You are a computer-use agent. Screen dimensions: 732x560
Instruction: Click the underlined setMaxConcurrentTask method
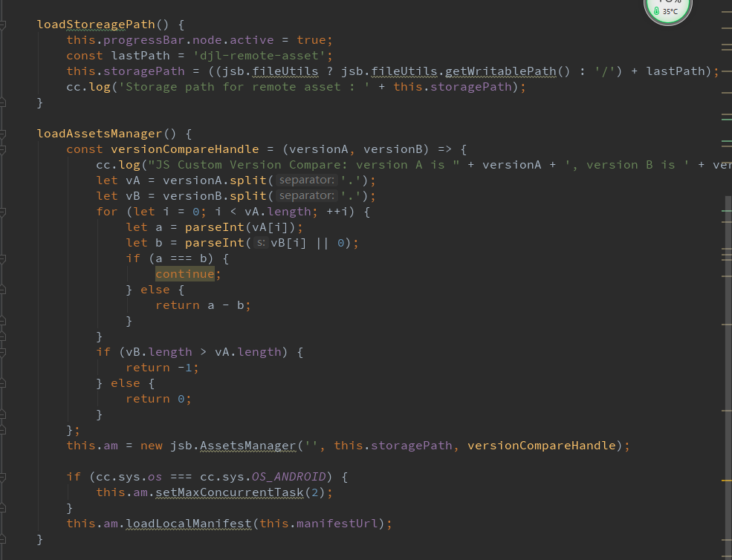229,492
